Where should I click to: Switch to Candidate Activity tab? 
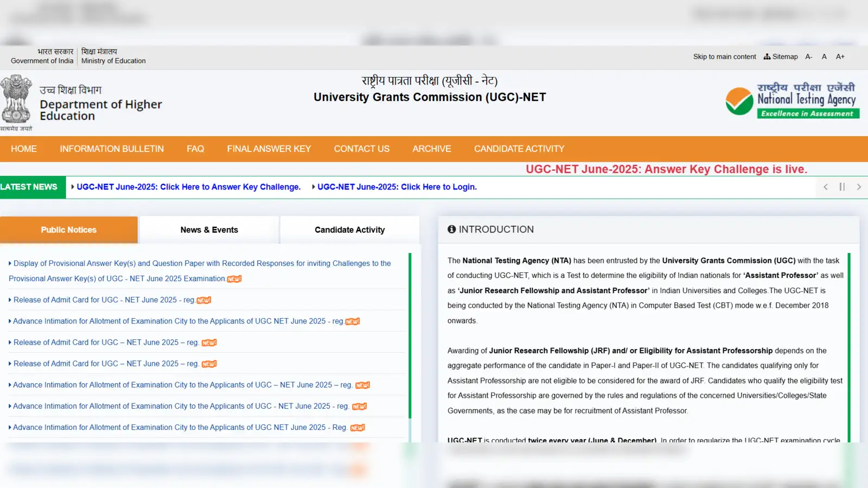(x=350, y=230)
